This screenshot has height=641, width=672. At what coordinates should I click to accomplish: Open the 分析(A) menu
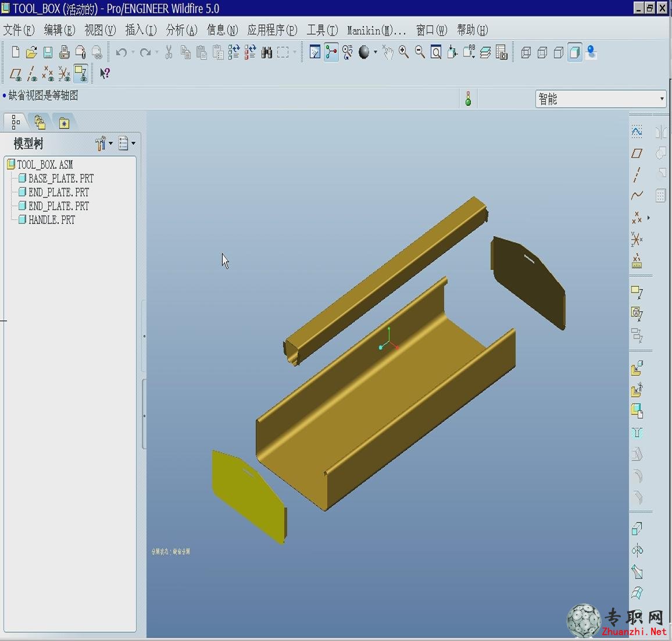182,30
